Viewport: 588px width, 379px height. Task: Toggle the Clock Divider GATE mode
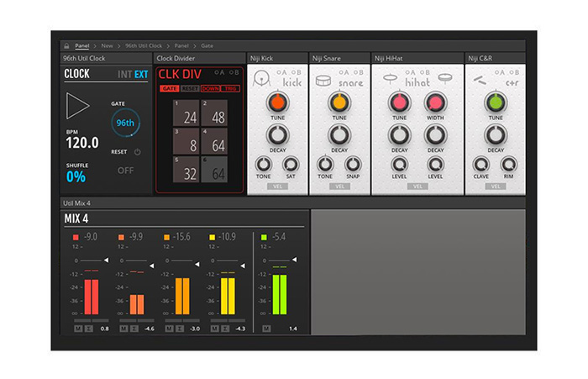(170, 88)
